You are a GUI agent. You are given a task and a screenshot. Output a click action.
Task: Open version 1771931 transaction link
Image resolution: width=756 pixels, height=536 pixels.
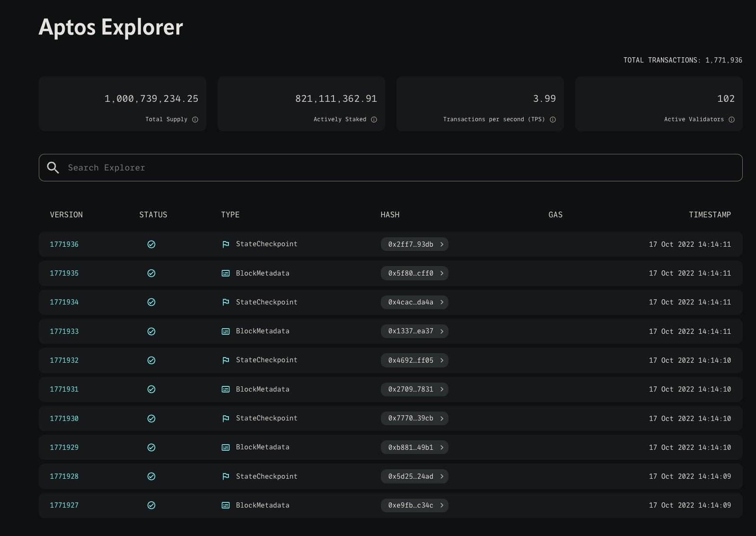64,389
